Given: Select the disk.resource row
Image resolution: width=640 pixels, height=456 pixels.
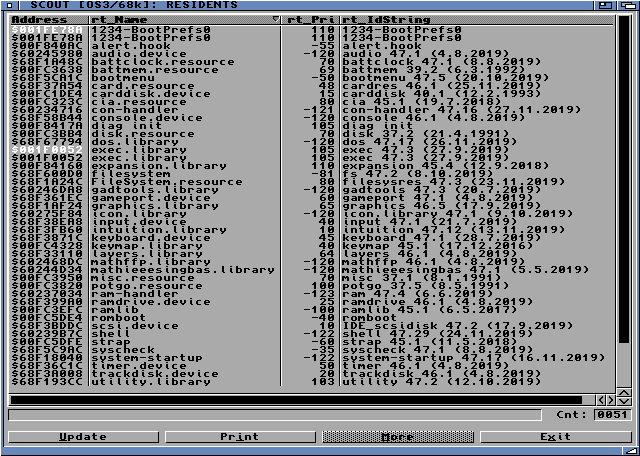Looking at the screenshot, I should pos(311,134).
